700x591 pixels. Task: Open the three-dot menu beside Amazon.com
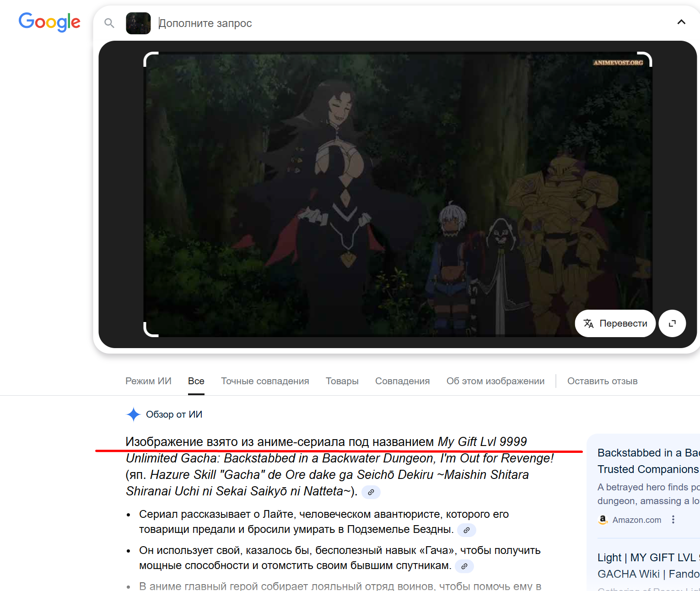673,520
